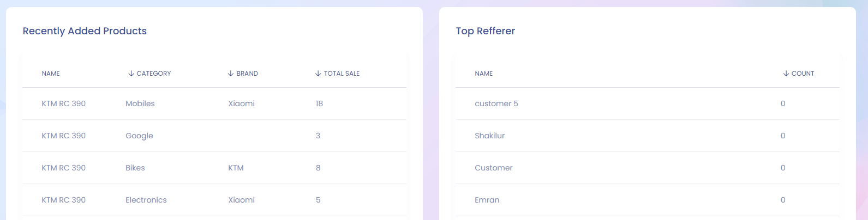
Task: Click the Recently Added Products heading
Action: (85, 31)
